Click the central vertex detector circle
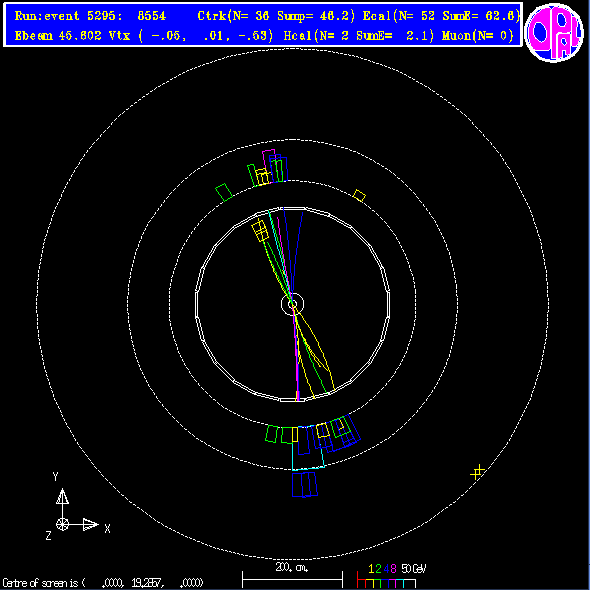 (x=292, y=304)
